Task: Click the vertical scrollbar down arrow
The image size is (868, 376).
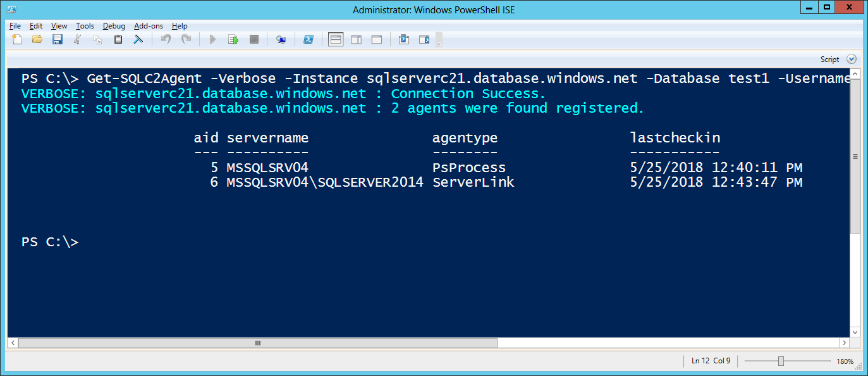Action: point(855,332)
